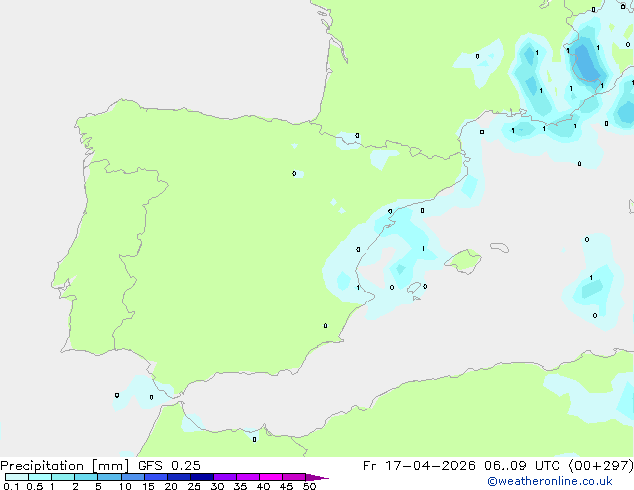
Task: Pick the 15–20 mm blue legend swatch
Action: pos(155,477)
